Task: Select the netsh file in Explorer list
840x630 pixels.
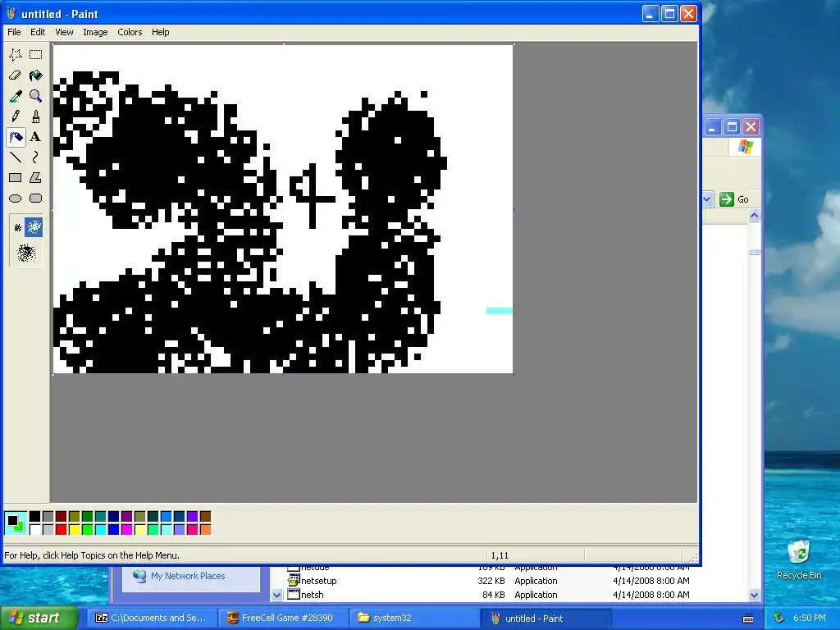Action: 313,595
